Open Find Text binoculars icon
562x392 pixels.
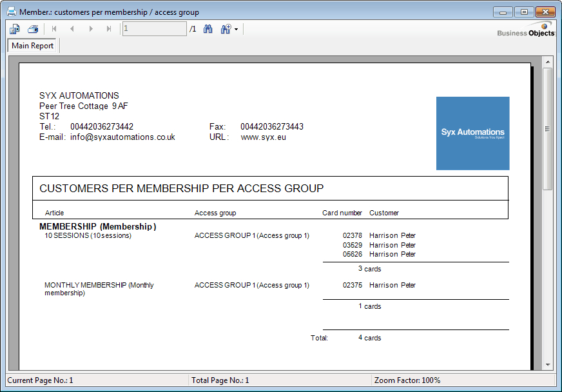[x=208, y=29]
